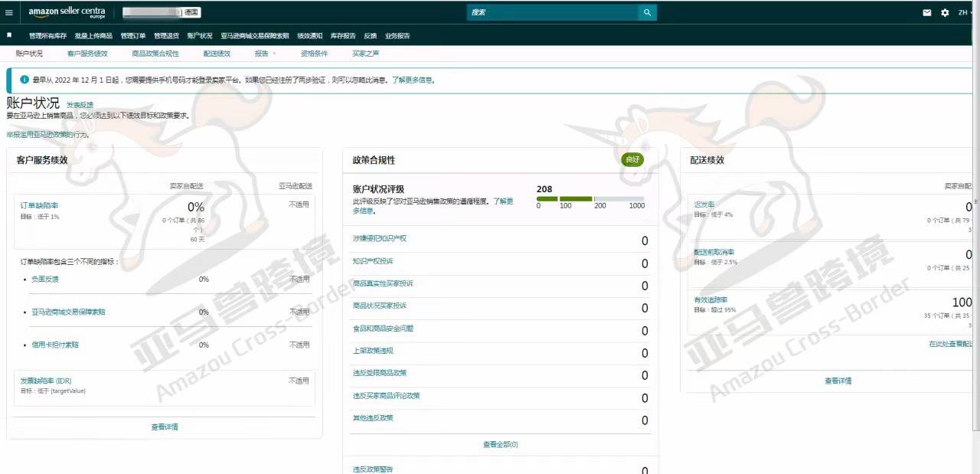Open the ZH language dropdown
The height and width of the screenshot is (474, 980).
click(x=966, y=12)
